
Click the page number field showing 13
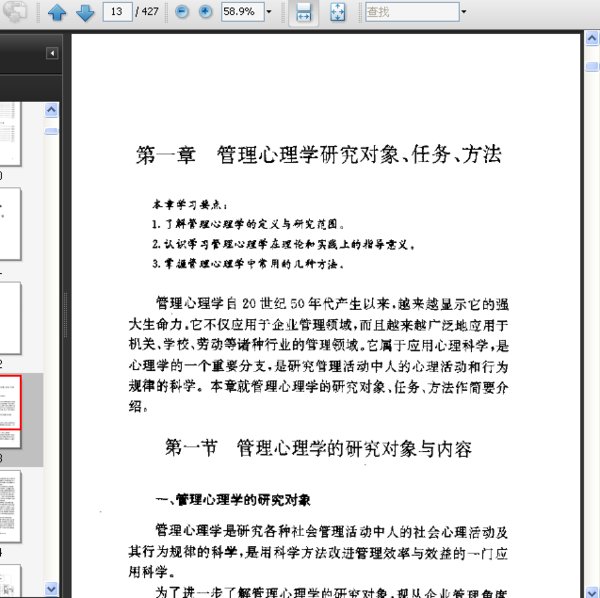click(117, 11)
